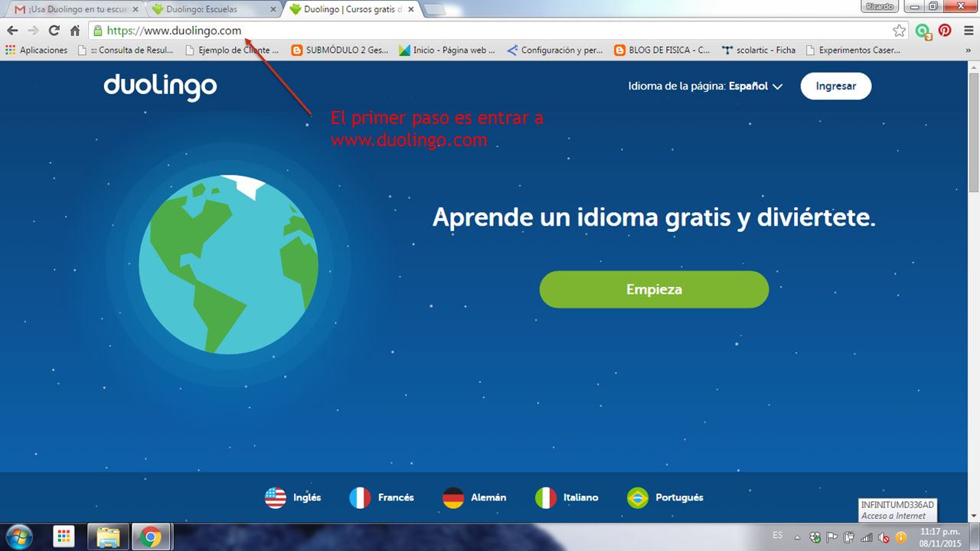Show hidden tray icons arrow
Viewport: 980px width, 551px height.
click(x=798, y=536)
